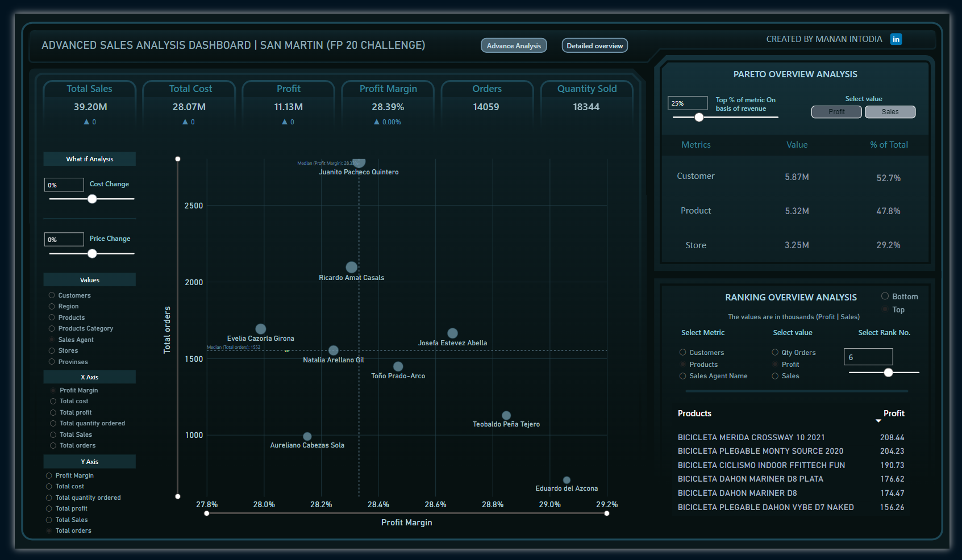Click the Select Rank No. input box

[868, 357]
